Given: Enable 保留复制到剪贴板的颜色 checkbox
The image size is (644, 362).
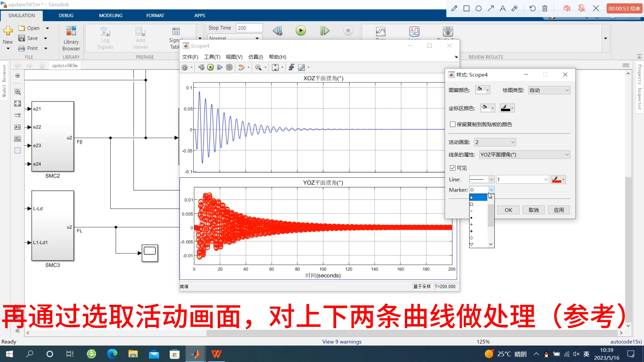Looking at the screenshot, I should tap(453, 124).
